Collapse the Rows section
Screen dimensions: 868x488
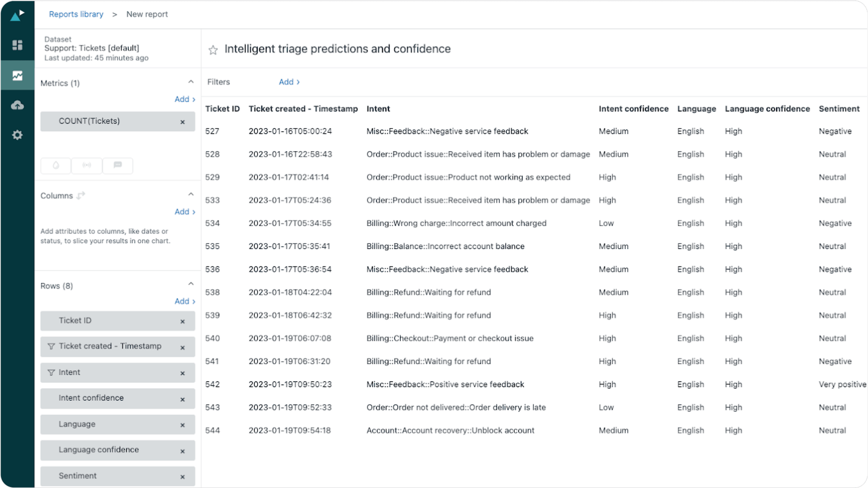click(x=191, y=285)
